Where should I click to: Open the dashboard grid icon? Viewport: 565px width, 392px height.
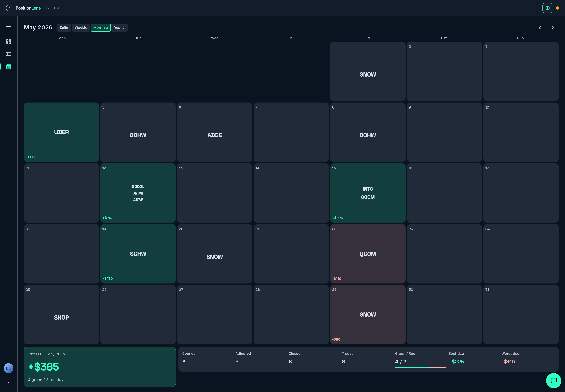coord(9,41)
